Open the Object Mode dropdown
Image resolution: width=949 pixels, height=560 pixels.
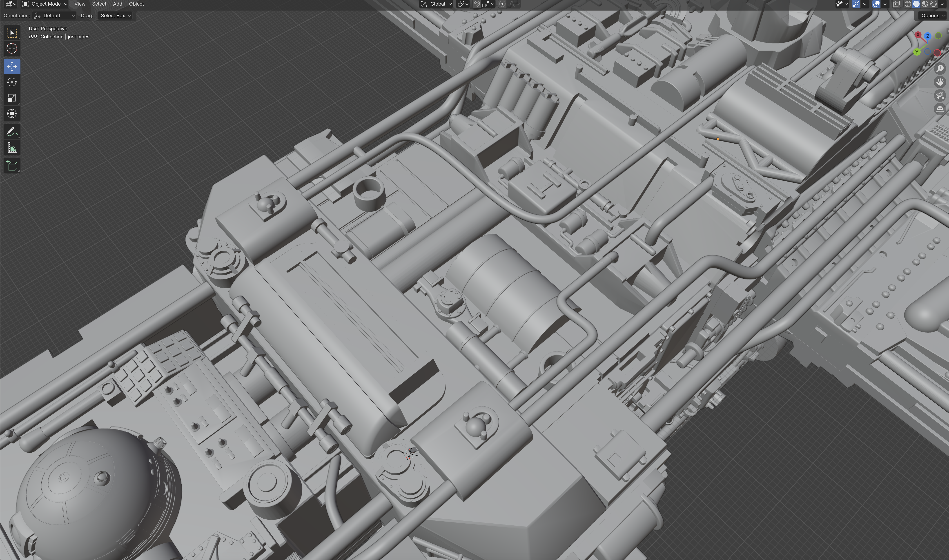point(45,4)
